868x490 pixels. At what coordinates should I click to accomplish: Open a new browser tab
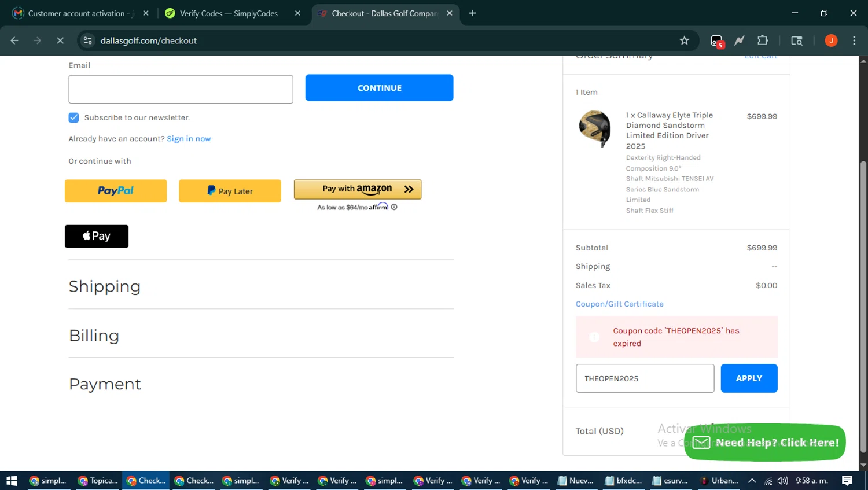click(472, 13)
